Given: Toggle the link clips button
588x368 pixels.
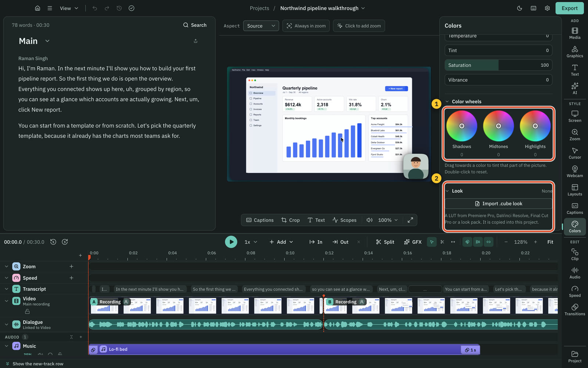Looking at the screenshot, I should coord(488,242).
